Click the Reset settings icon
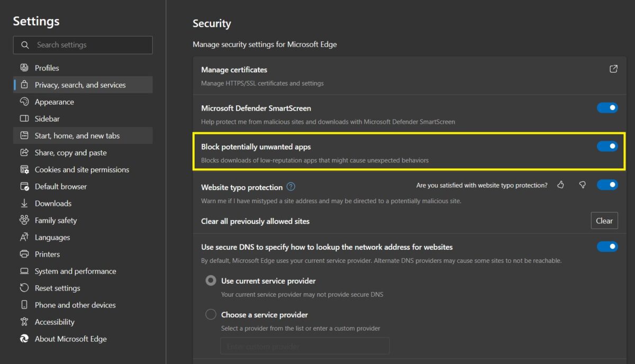Viewport: 635px width, 364px height. point(24,288)
